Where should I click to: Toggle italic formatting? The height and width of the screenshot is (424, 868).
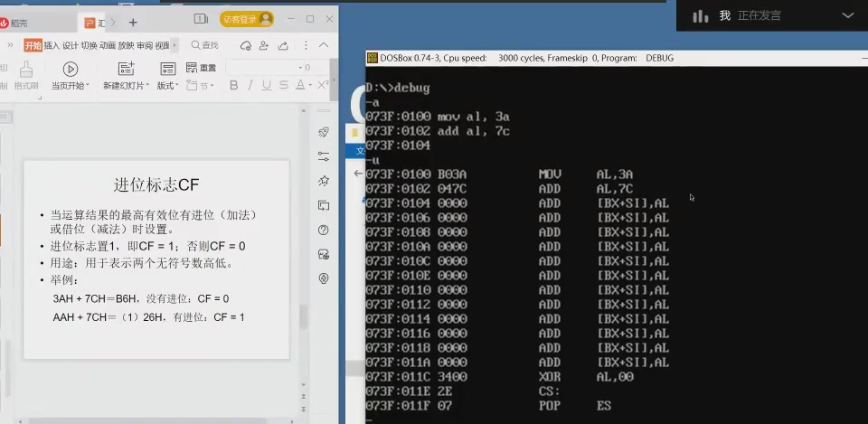tap(250, 85)
